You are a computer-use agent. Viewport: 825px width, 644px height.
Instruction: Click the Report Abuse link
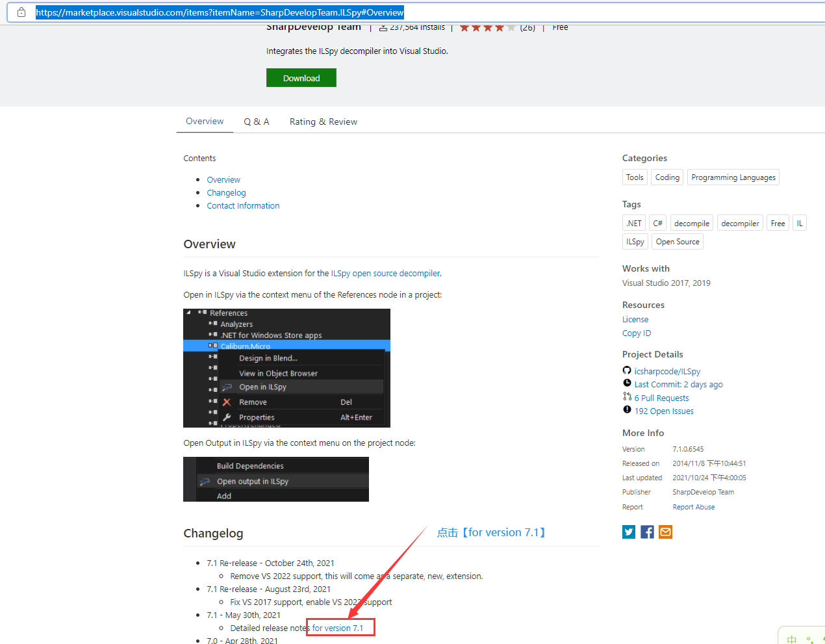pos(693,507)
